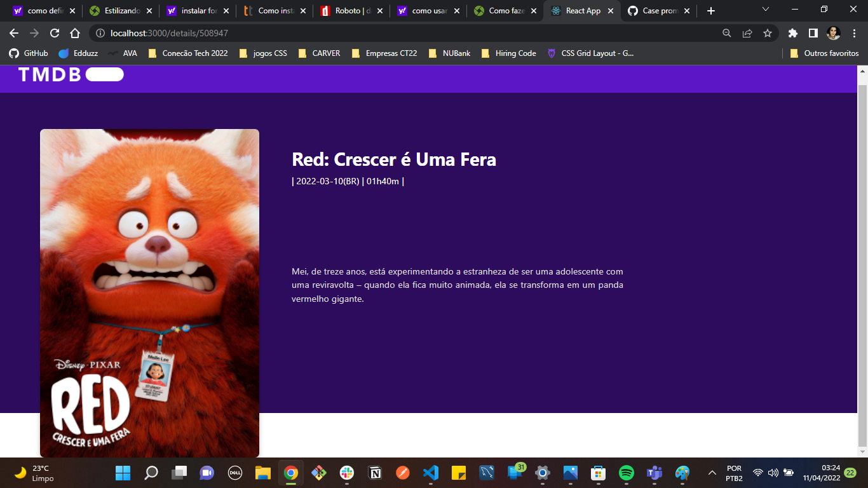Reload the current page
The image size is (868, 488).
click(55, 33)
